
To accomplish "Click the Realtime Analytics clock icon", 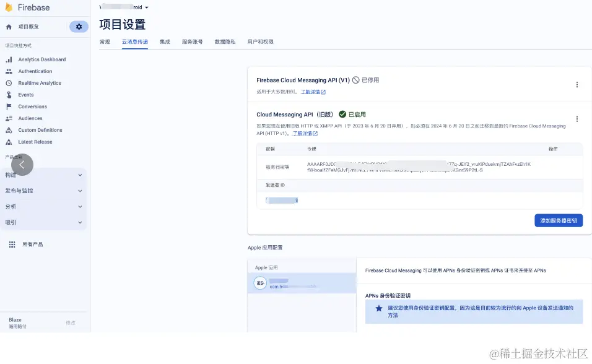I will pos(9,83).
